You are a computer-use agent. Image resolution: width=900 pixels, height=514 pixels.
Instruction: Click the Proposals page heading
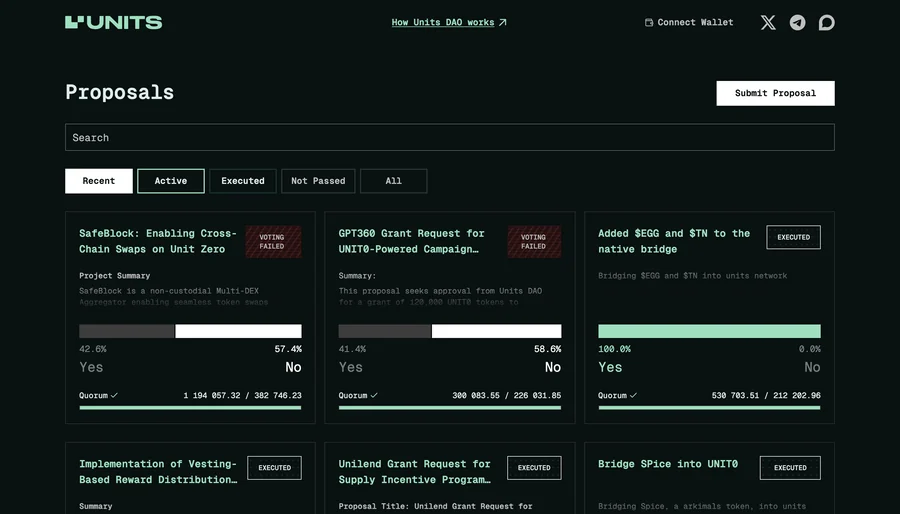pyautogui.click(x=119, y=92)
